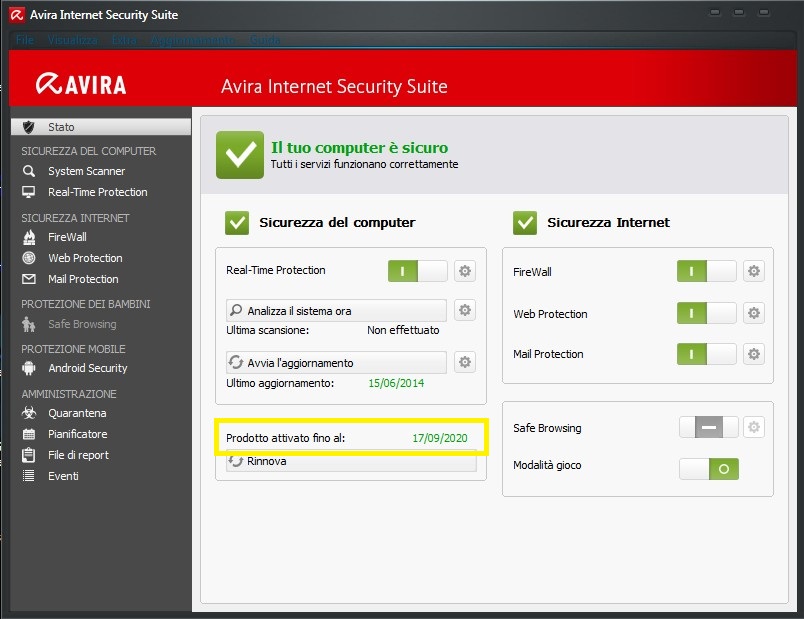Viewport: 804px width, 619px height.
Task: Toggle the Mail Protection switch
Action: (706, 354)
